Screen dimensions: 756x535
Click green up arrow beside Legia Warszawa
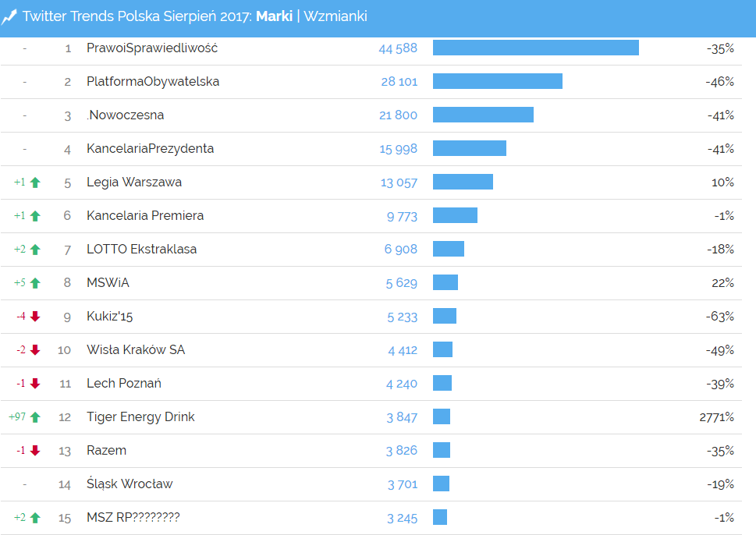pyautogui.click(x=35, y=182)
